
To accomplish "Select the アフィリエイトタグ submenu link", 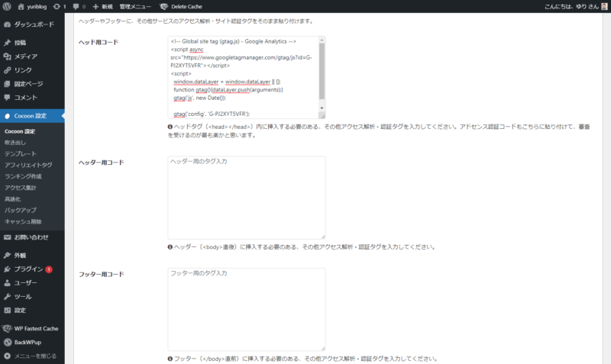I will [x=28, y=165].
